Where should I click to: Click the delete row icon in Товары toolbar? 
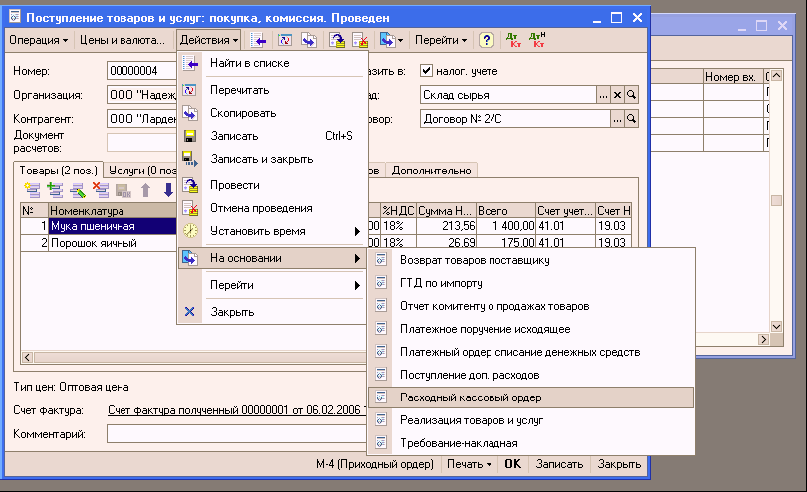[100, 188]
